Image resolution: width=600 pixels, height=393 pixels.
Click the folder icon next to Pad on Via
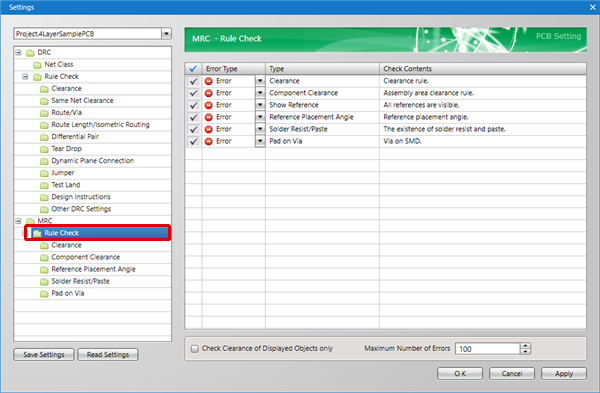[44, 294]
